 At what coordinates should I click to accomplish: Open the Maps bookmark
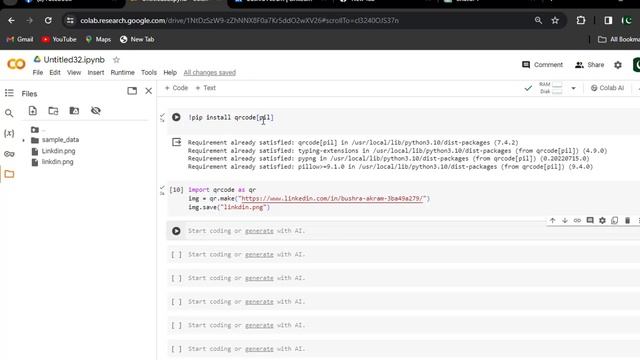[98, 39]
